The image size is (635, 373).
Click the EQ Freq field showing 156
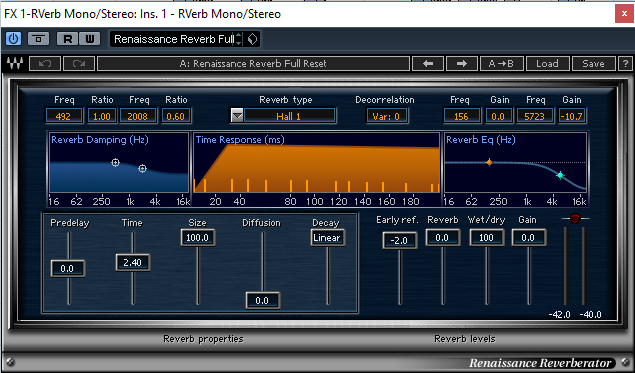click(x=462, y=116)
